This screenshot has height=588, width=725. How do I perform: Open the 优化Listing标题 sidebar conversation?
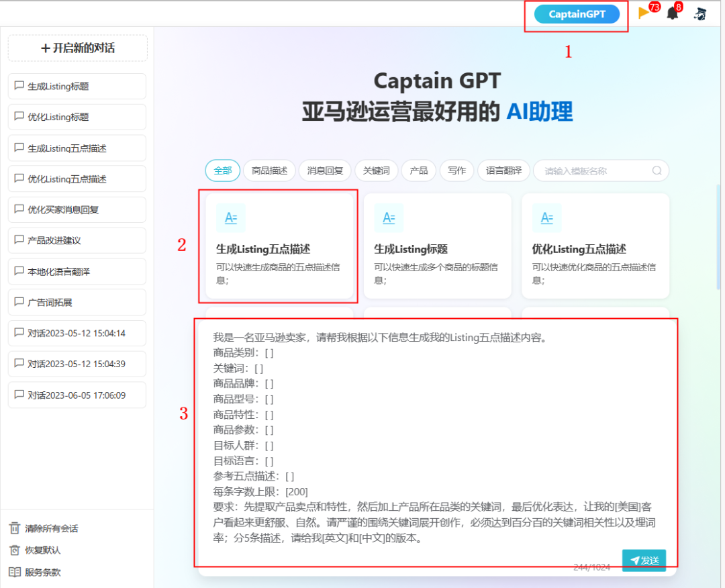tap(77, 117)
